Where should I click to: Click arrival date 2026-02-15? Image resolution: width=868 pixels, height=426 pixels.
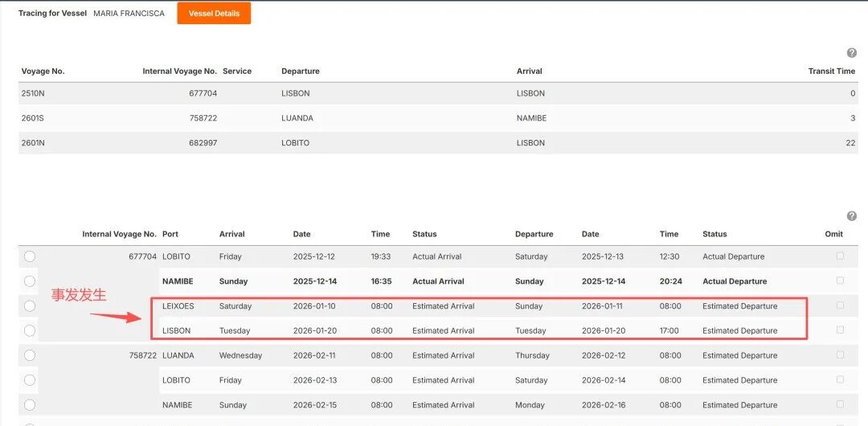(314, 405)
